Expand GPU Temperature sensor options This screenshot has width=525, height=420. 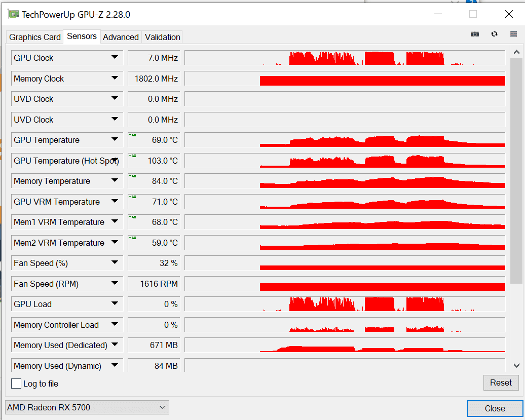pos(115,139)
